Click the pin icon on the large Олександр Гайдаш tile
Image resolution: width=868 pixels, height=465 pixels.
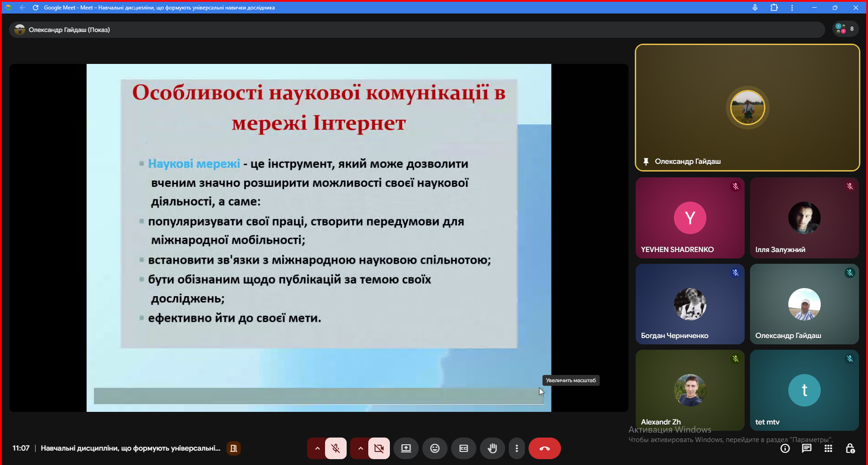coord(646,162)
